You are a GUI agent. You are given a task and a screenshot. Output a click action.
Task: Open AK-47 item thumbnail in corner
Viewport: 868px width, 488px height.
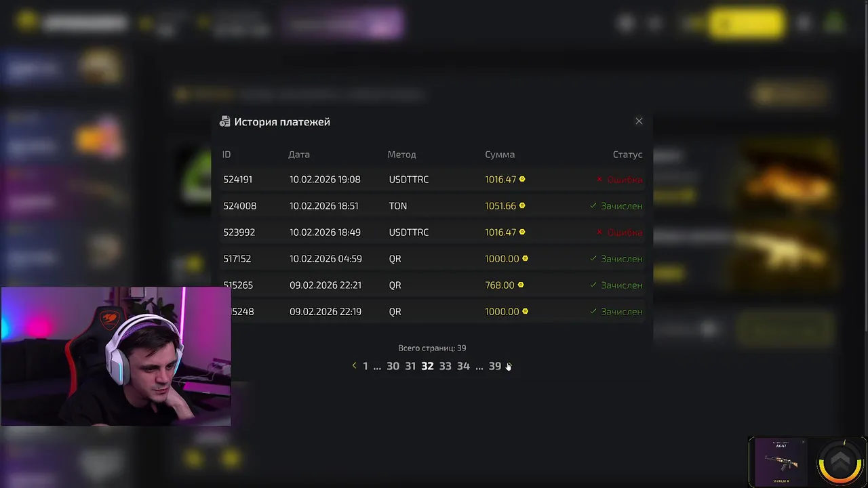[781, 462]
